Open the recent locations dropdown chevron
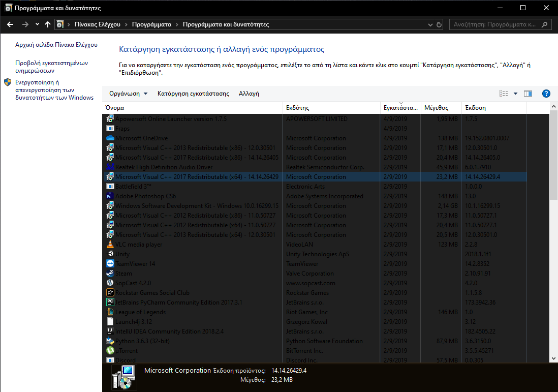 [x=37, y=24]
